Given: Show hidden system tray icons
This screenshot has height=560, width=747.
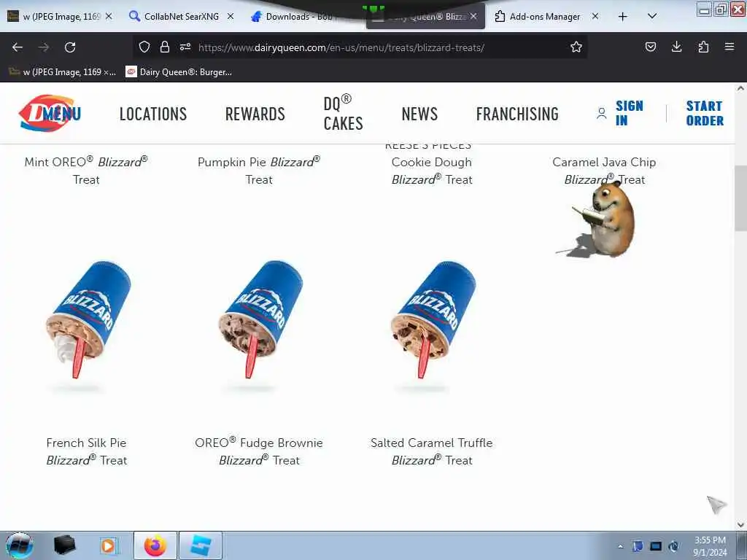Looking at the screenshot, I should [x=620, y=547].
